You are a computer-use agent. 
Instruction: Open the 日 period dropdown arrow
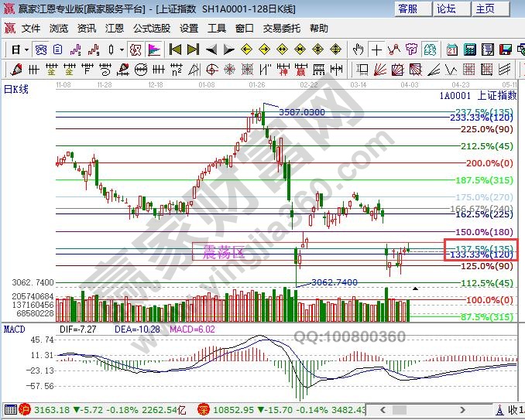point(26,50)
